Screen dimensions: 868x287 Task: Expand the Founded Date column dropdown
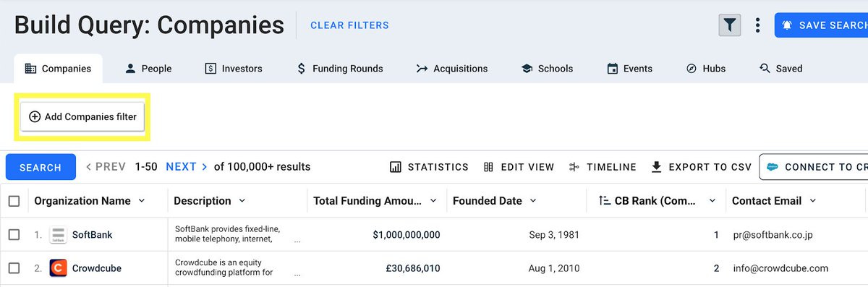click(533, 201)
